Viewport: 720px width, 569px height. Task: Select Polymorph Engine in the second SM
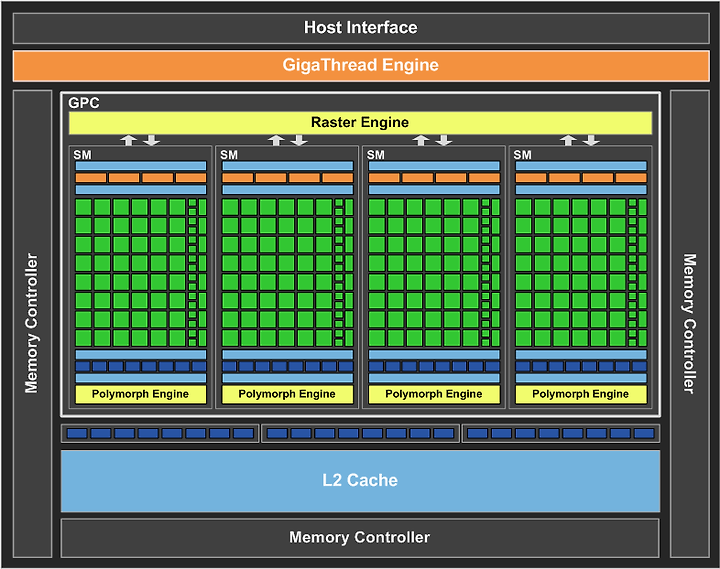287,394
